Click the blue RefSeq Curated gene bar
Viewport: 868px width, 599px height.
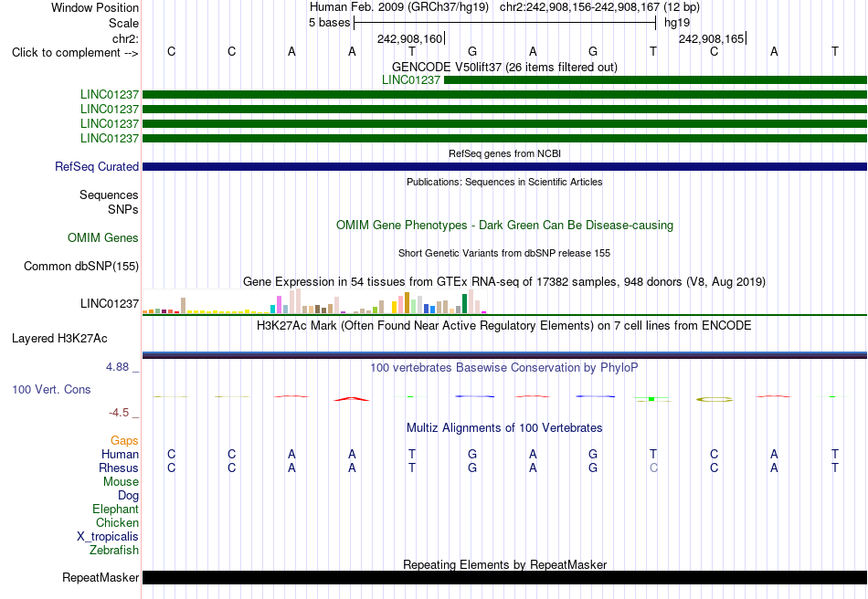point(504,166)
